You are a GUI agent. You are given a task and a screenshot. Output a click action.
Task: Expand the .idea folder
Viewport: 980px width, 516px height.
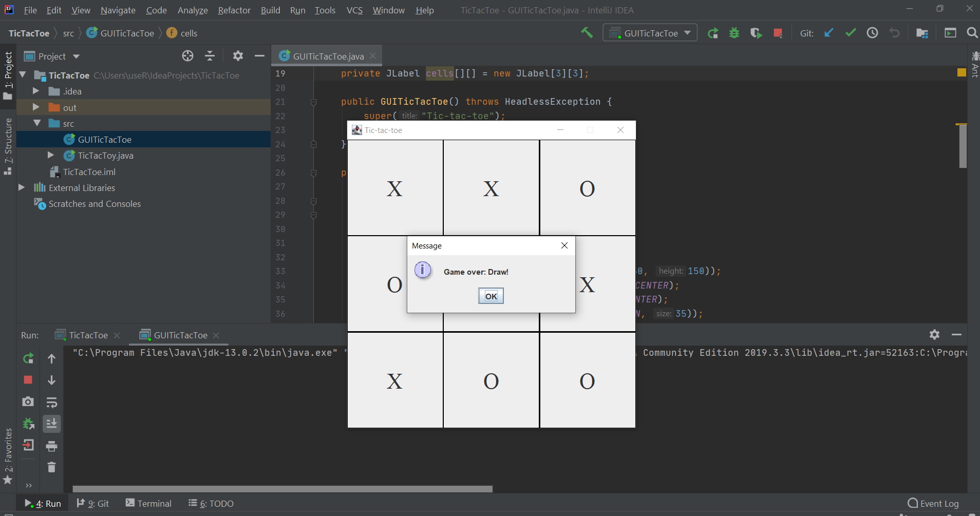pos(36,91)
